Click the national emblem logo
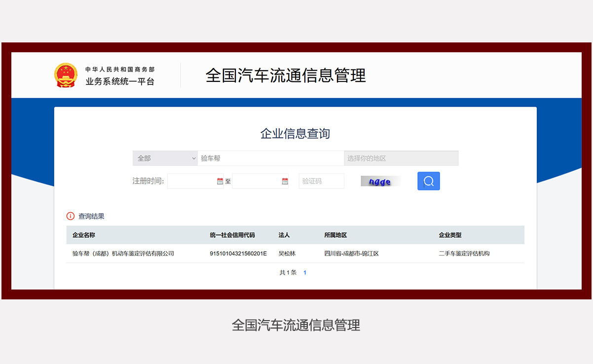The width and height of the screenshot is (593, 364). click(66, 75)
